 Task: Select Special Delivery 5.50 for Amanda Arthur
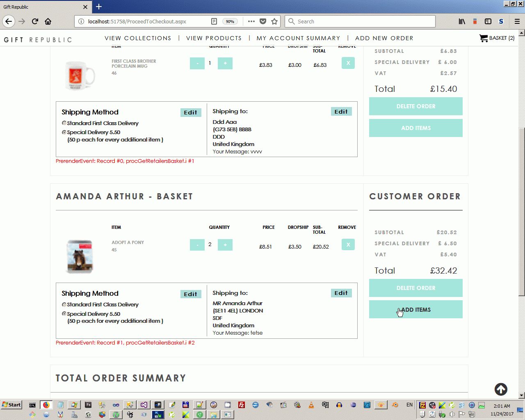click(x=64, y=314)
